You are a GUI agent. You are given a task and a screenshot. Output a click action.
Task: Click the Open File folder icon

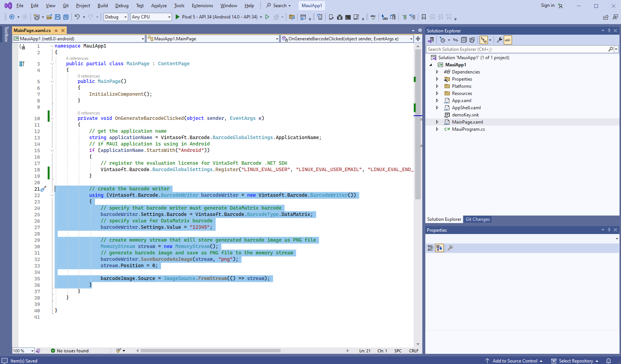point(49,17)
